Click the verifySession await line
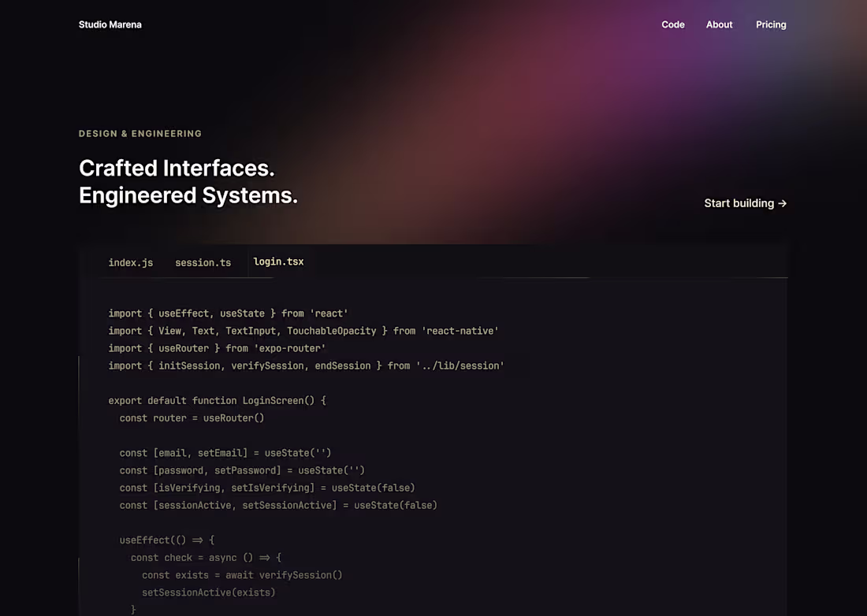 pos(242,575)
